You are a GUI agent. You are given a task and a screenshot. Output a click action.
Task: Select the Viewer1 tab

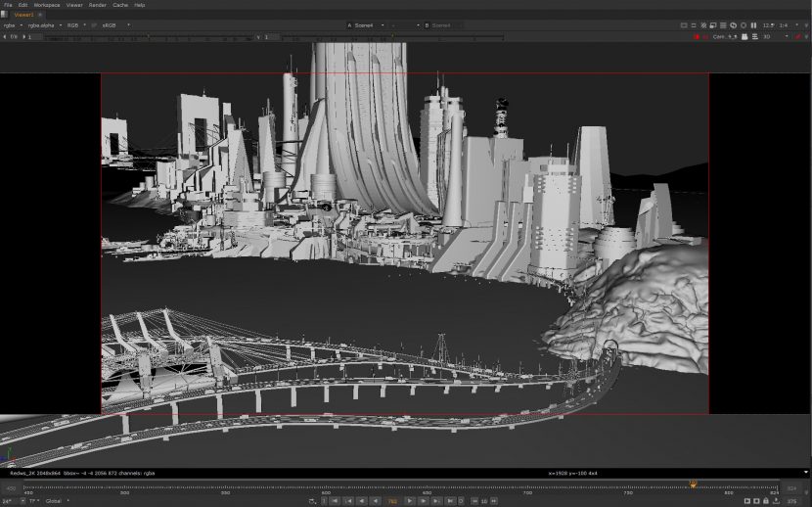pos(23,15)
